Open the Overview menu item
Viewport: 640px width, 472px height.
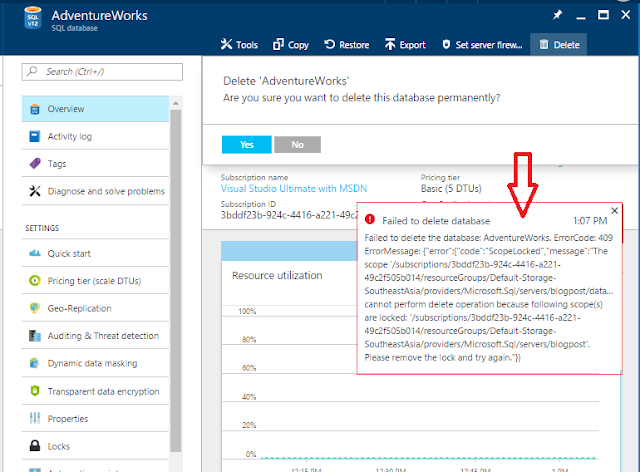click(x=95, y=109)
